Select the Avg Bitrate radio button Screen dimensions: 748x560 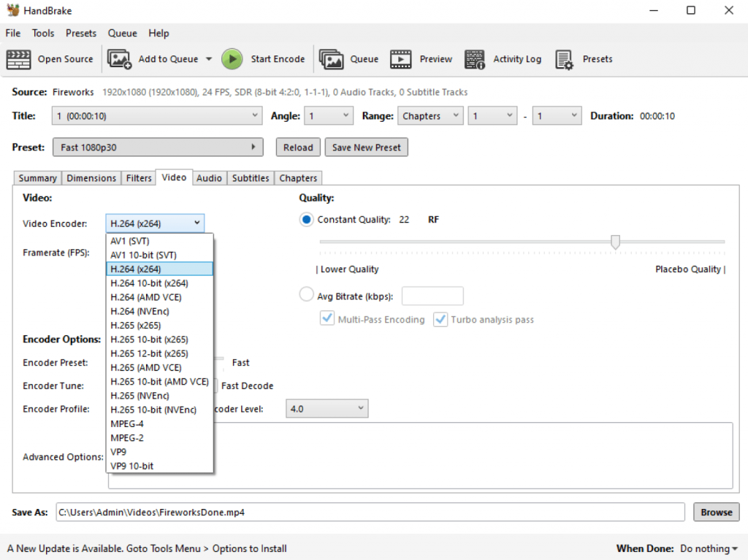[307, 296]
